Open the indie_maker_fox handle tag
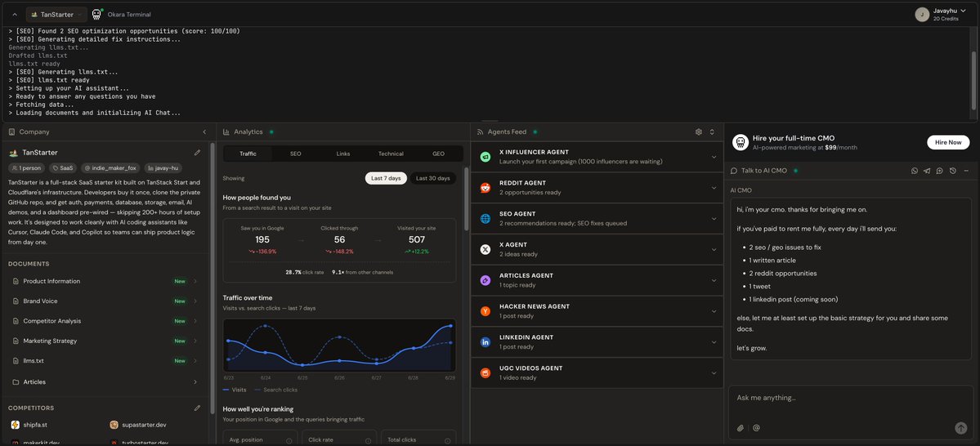Viewport: 980px width, 446px height. pyautogui.click(x=110, y=168)
